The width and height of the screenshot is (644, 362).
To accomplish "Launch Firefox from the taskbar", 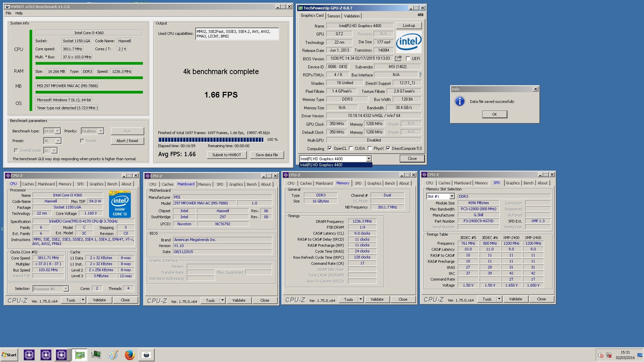I will click(129, 355).
